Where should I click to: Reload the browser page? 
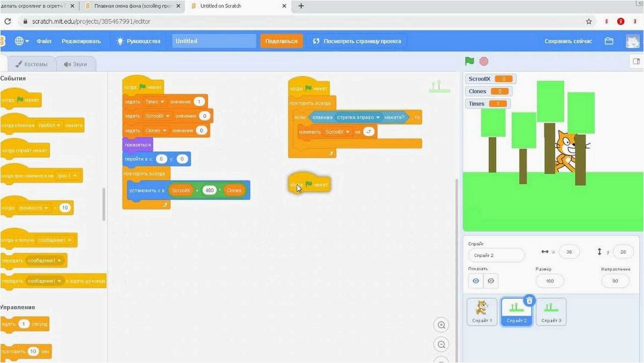[8, 21]
